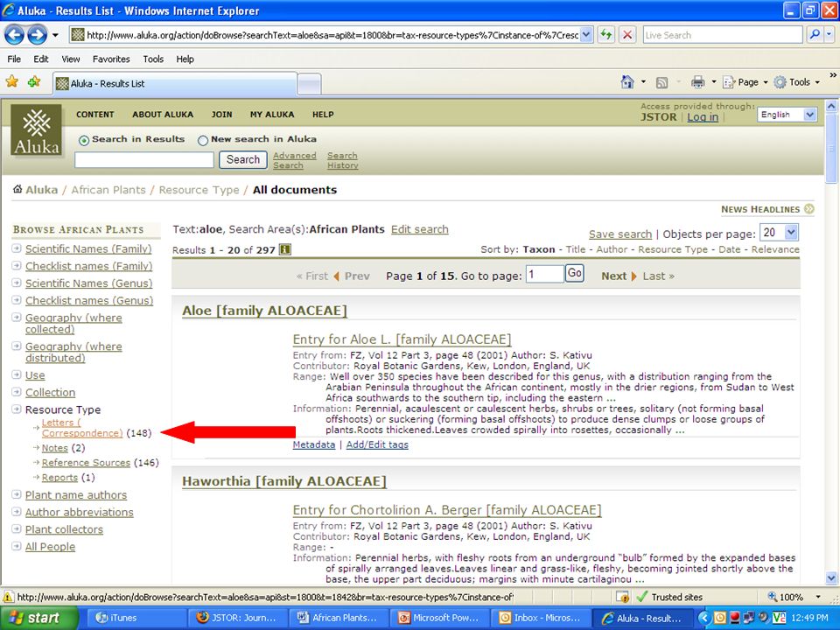Open the Favorites menu

click(x=111, y=59)
